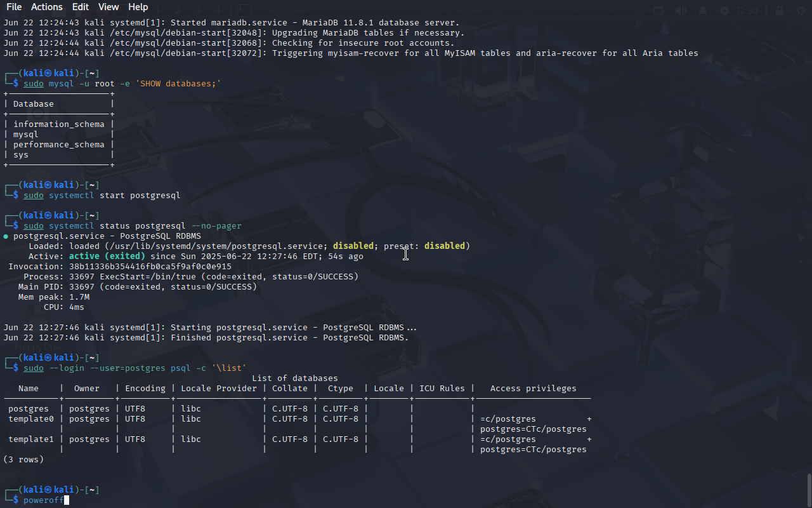Click the 'Checking for insecure root accounts' line
The height and width of the screenshot is (508, 812).
(229, 43)
